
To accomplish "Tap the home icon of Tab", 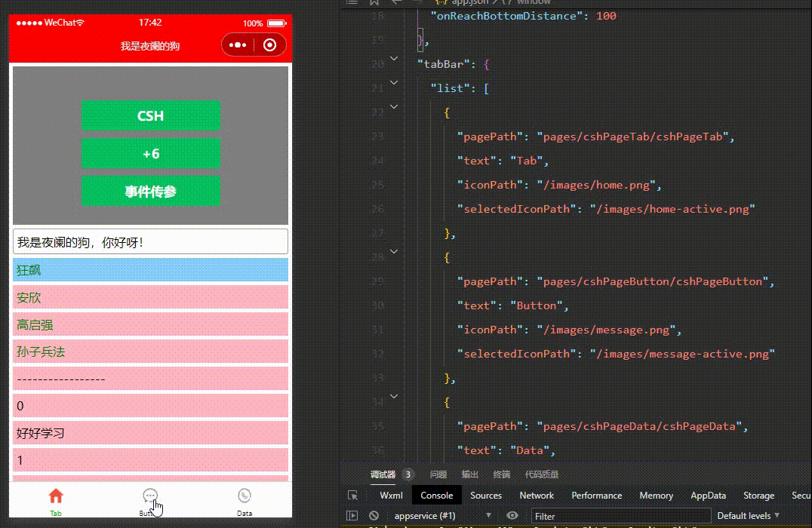I will [56, 496].
